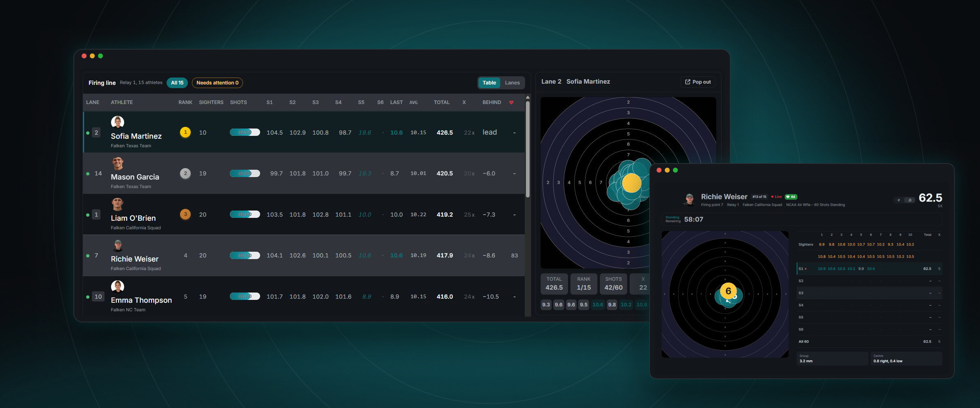Sort by the BEHIND column header
This screenshot has height=408, width=980.
click(x=492, y=102)
